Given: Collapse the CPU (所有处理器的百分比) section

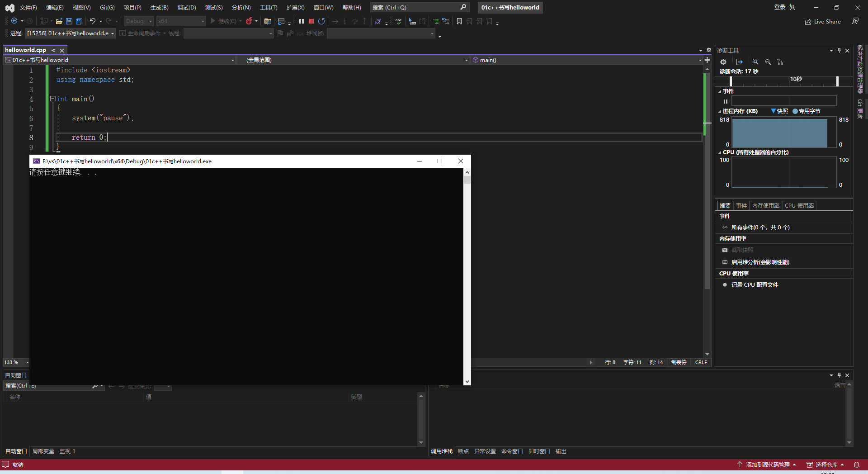Looking at the screenshot, I should pyautogui.click(x=720, y=152).
